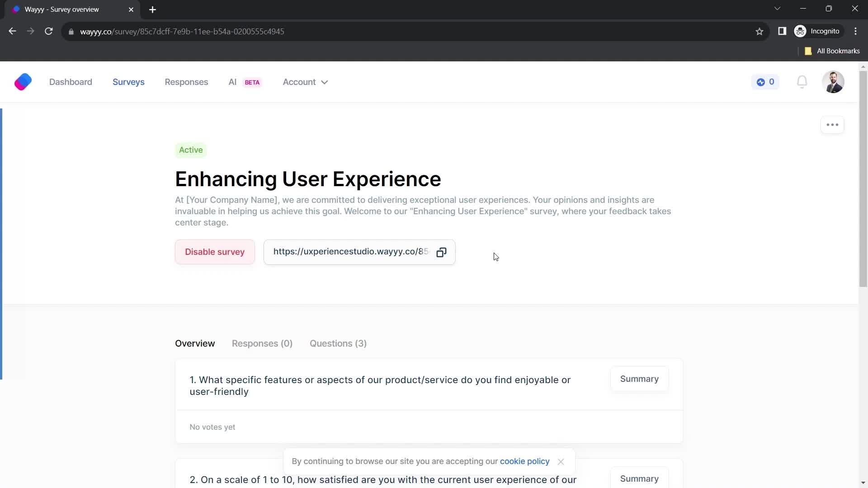Click the Active status badge
The image size is (868, 488).
[191, 150]
